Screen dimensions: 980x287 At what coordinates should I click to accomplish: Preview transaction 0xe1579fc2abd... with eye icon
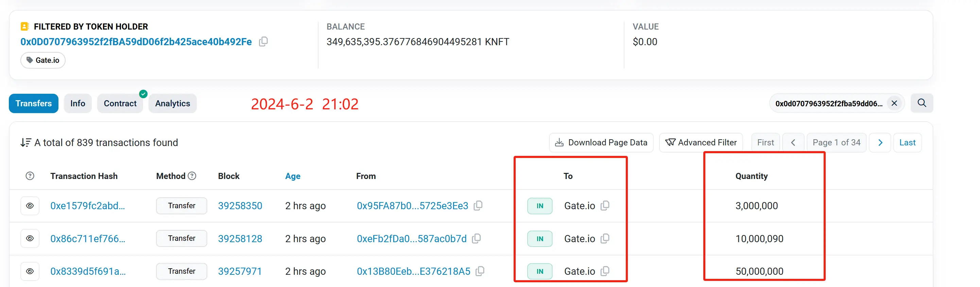(30, 205)
